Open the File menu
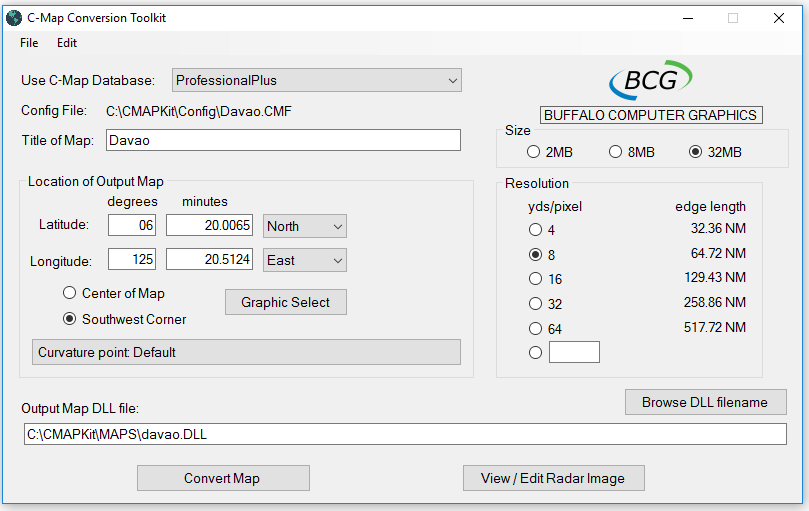This screenshot has height=511, width=809. [x=29, y=43]
